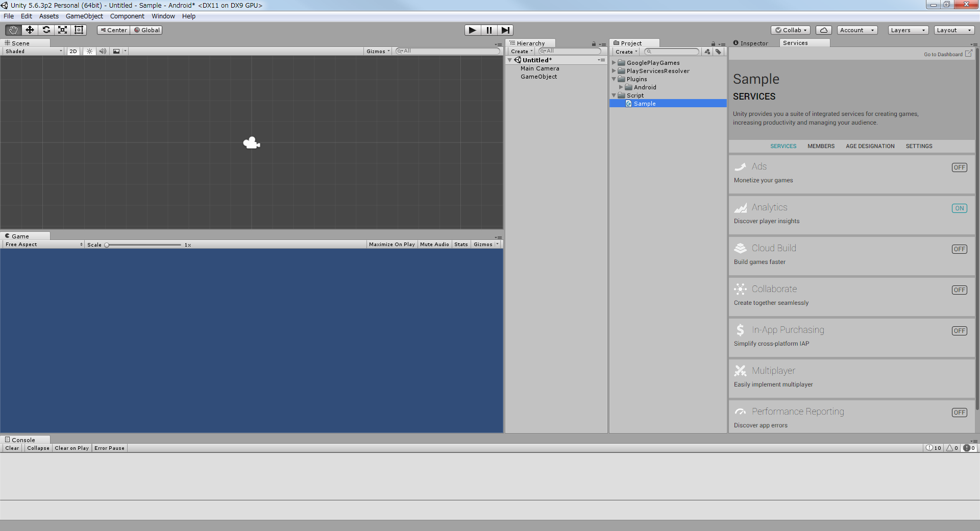This screenshot has height=531, width=980.
Task: Step one frame forward
Action: click(x=505, y=30)
